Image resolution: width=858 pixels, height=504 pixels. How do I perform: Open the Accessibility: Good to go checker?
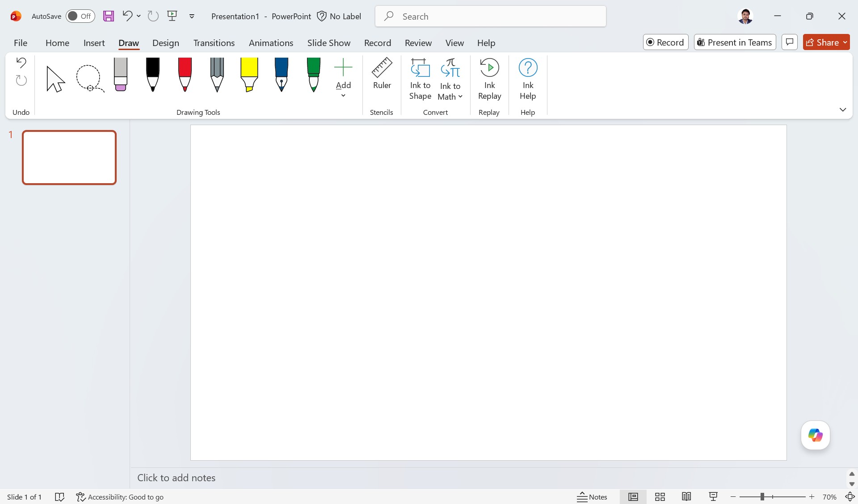coord(120,497)
